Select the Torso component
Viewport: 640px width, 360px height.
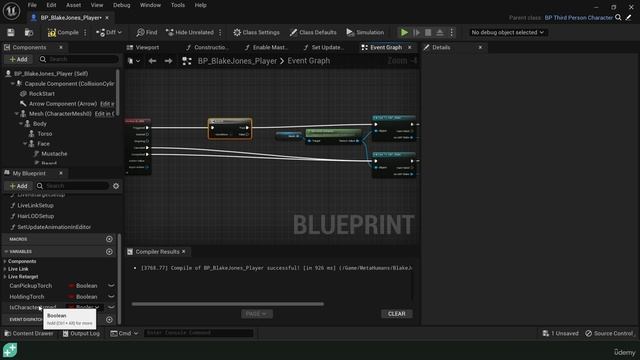coord(44,133)
